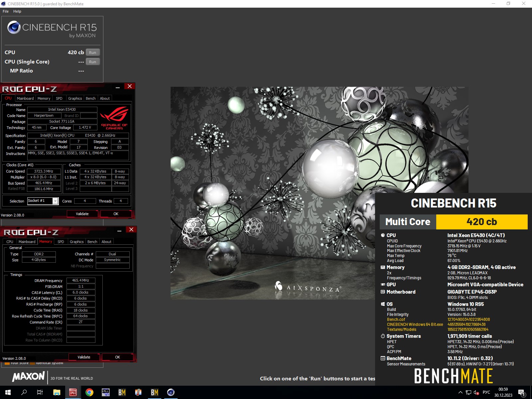
Task: Click Validate in the bottom CPU-Z window
Action: pos(84,357)
